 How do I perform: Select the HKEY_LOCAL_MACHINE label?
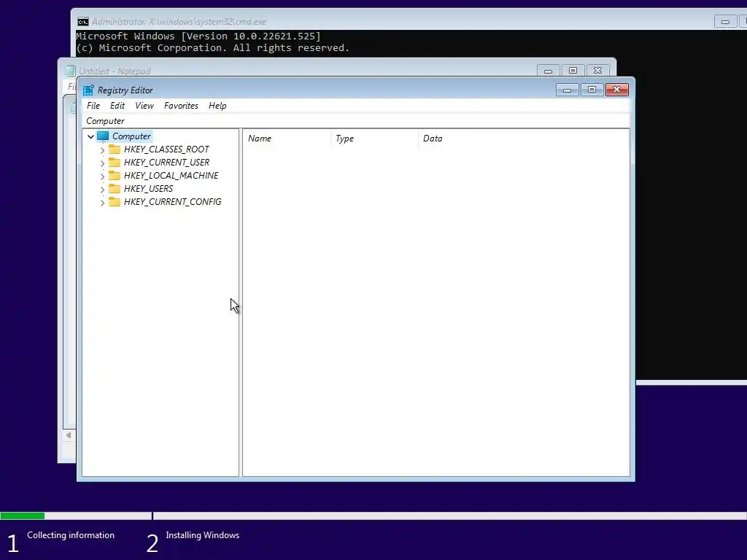[x=171, y=176]
